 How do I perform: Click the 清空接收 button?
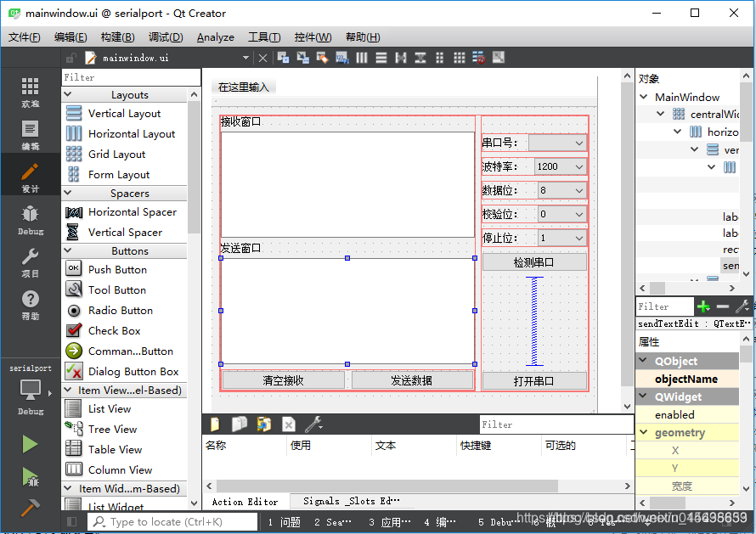284,380
